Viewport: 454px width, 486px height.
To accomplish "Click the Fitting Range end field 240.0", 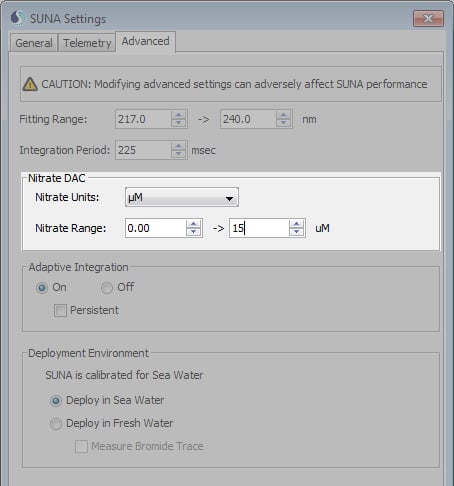I will [248, 119].
